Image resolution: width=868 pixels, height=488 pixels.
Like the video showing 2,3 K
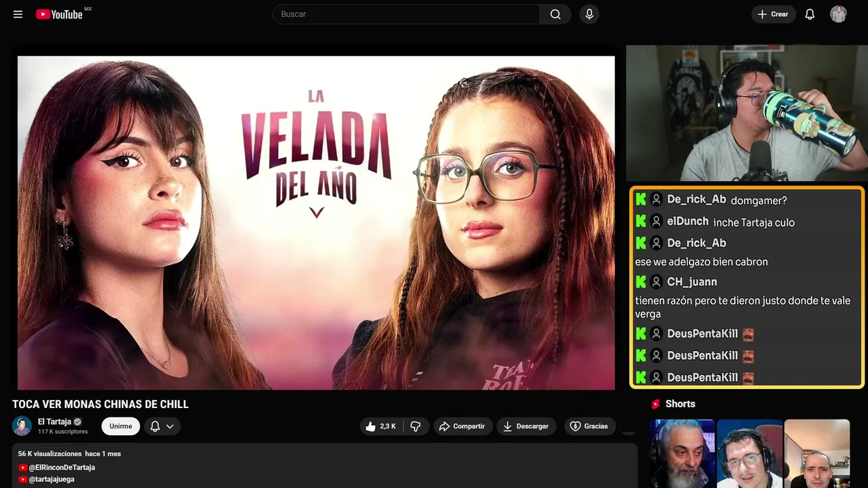(380, 426)
